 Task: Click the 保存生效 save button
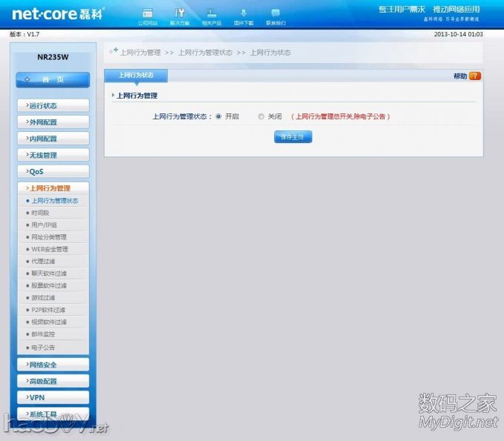[293, 137]
